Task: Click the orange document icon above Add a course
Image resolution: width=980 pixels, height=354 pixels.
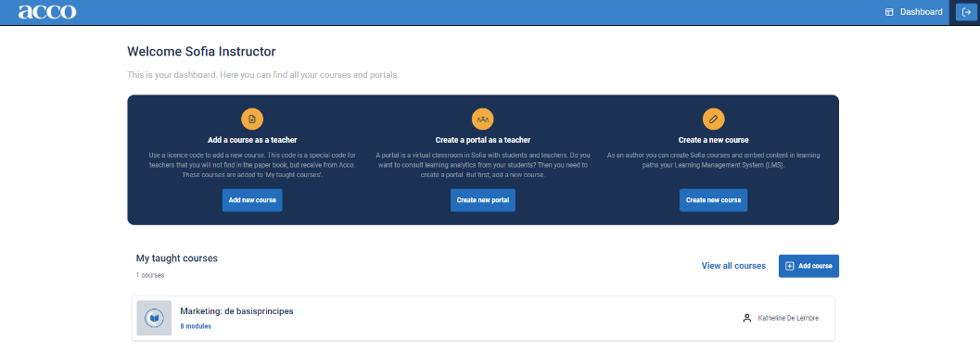Action: point(252,119)
